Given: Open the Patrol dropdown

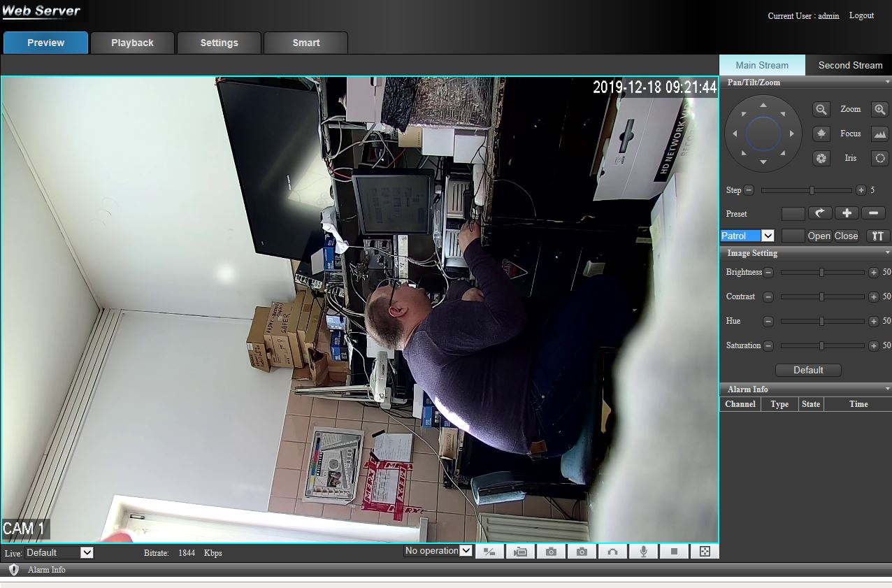Looking at the screenshot, I should 747,236.
